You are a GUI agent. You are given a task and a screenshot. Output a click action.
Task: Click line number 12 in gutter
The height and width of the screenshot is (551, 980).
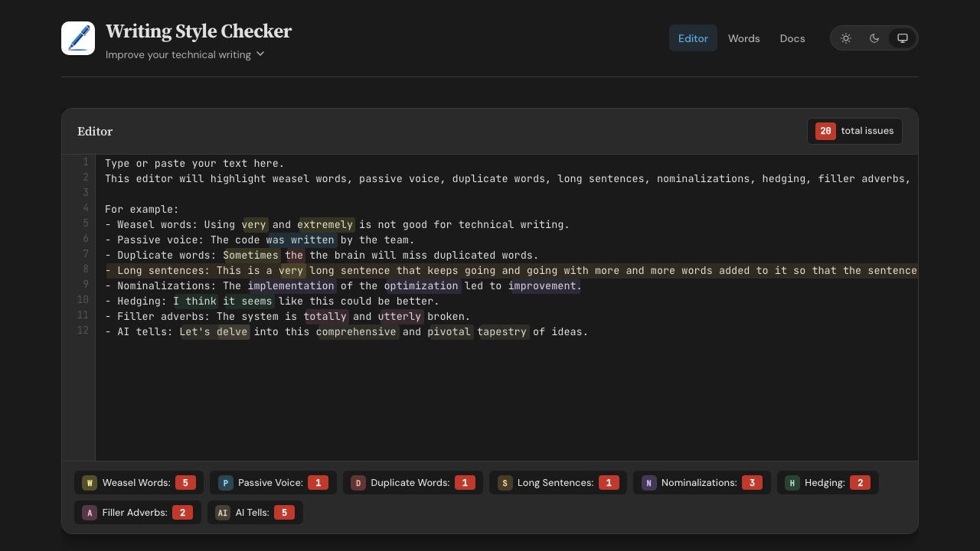coord(83,331)
